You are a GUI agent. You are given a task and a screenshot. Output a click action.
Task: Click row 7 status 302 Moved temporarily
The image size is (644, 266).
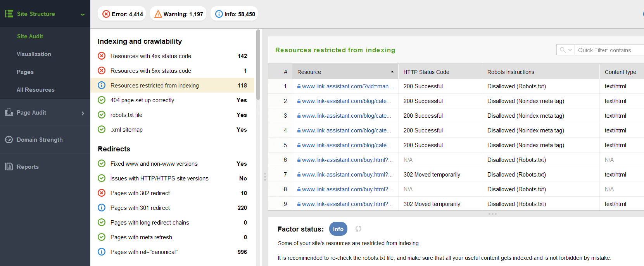[432, 175]
